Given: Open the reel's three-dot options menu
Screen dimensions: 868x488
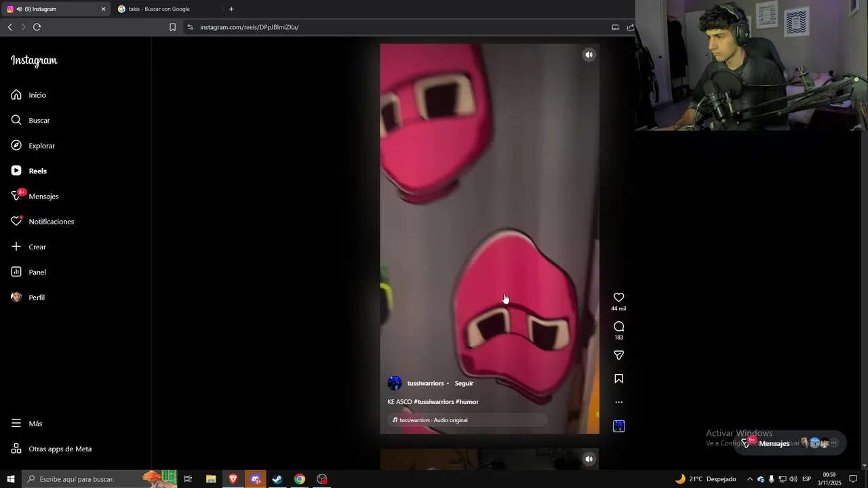Looking at the screenshot, I should pos(618,402).
